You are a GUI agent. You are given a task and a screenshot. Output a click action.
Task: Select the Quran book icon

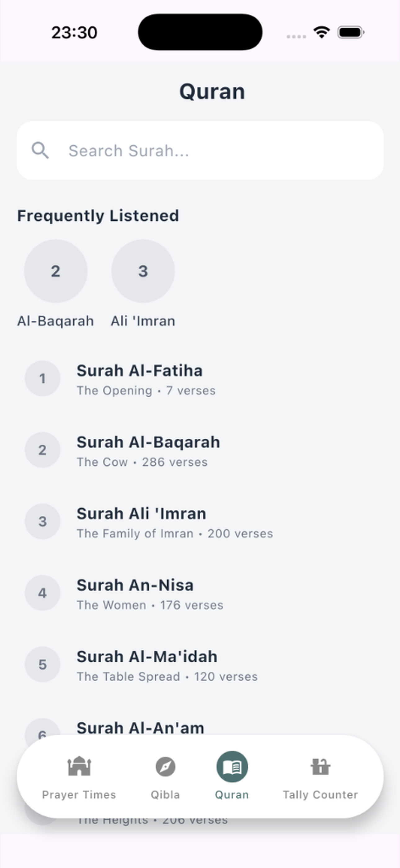(232, 766)
